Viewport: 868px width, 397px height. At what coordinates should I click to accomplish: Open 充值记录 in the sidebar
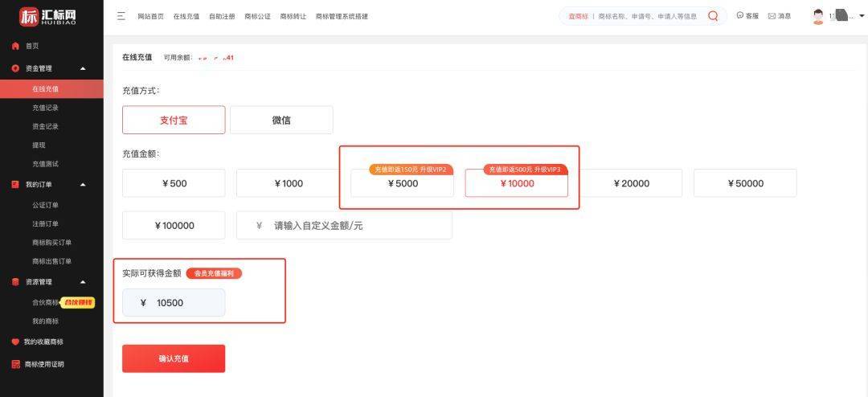coord(45,108)
